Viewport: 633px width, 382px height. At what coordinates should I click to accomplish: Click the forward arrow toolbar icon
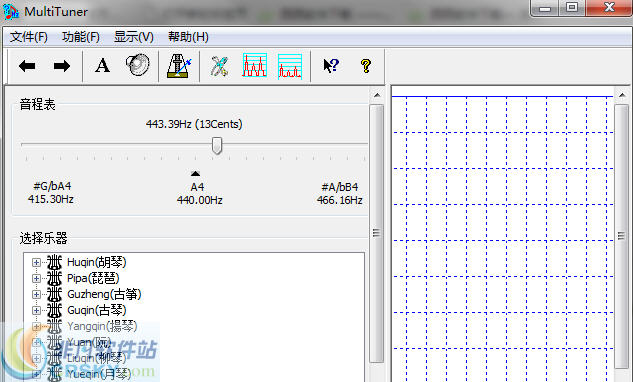(61, 65)
